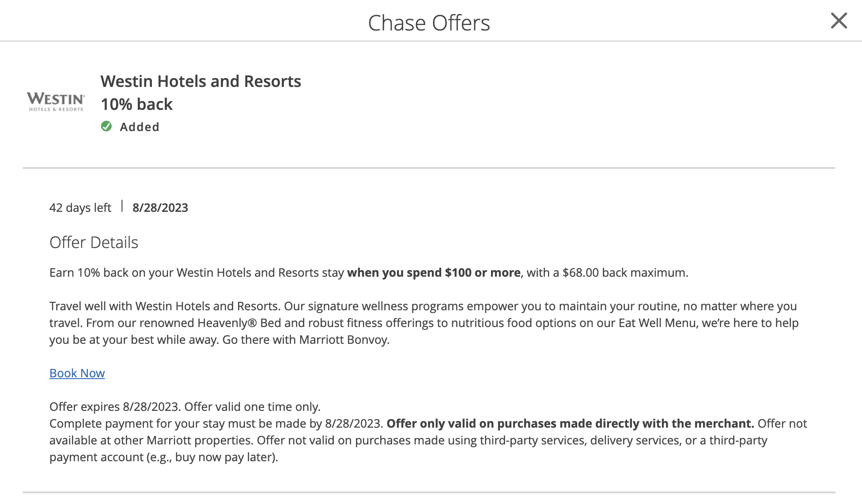This screenshot has width=862, height=504.
Task: Open the Book Now link
Action: 76,373
